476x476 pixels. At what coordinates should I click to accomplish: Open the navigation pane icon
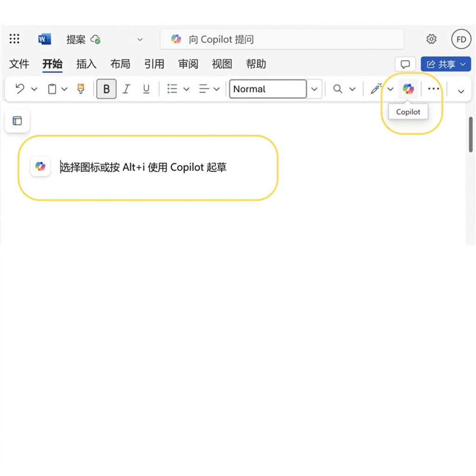[17, 120]
